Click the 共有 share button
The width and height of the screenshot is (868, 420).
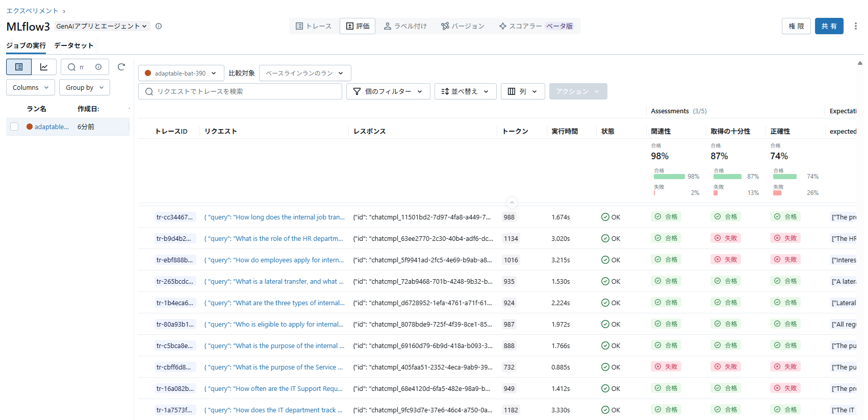point(829,26)
